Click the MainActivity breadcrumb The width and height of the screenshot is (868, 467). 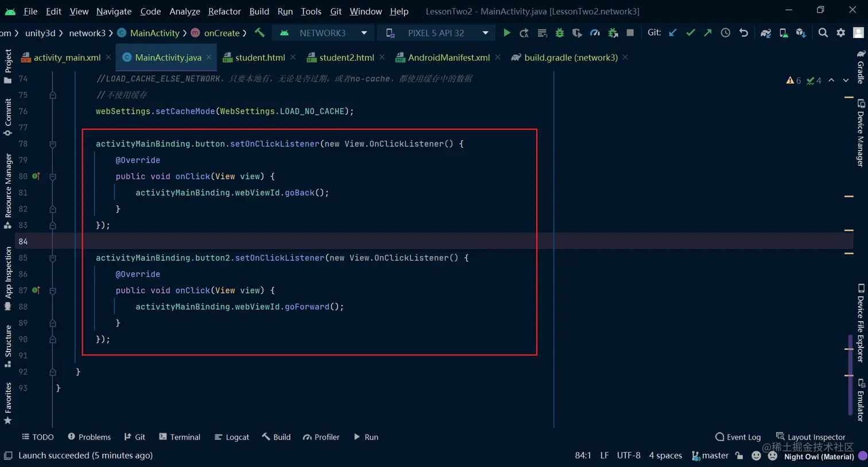pos(149,33)
